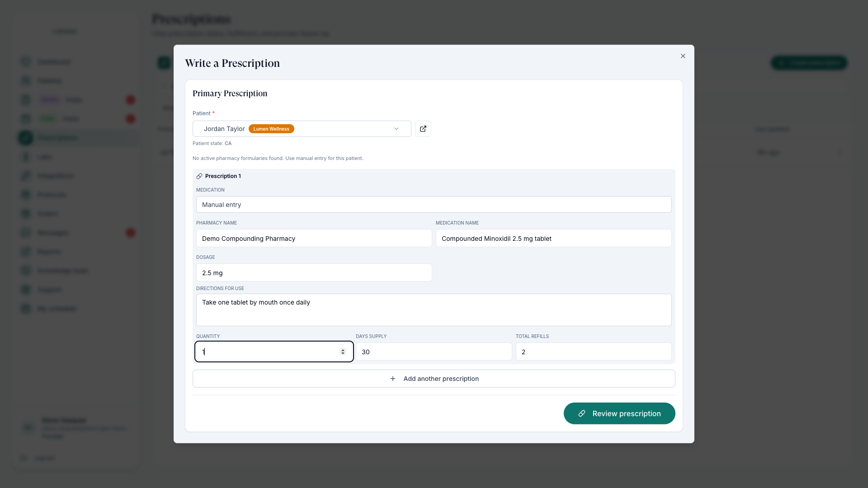Focus the Pharmacy Name field
868x488 pixels.
click(314, 239)
